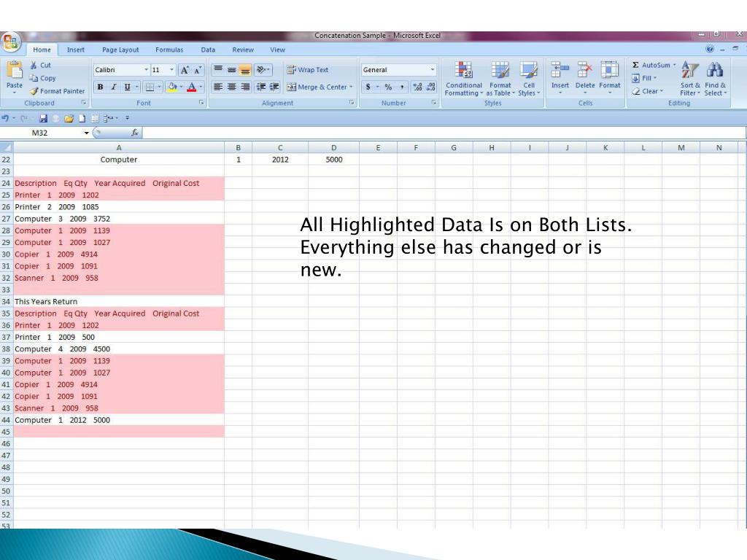The height and width of the screenshot is (560, 747).
Task: Open the font size 11 dropdown
Action: coord(171,70)
